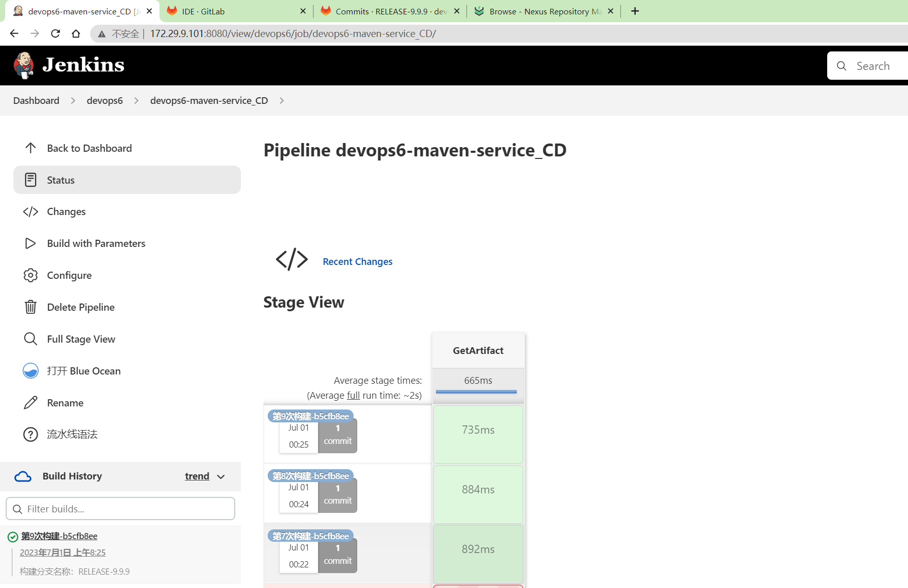The height and width of the screenshot is (588, 908).
Task: Close the Nexus Repository browser tab
Action: tap(610, 11)
